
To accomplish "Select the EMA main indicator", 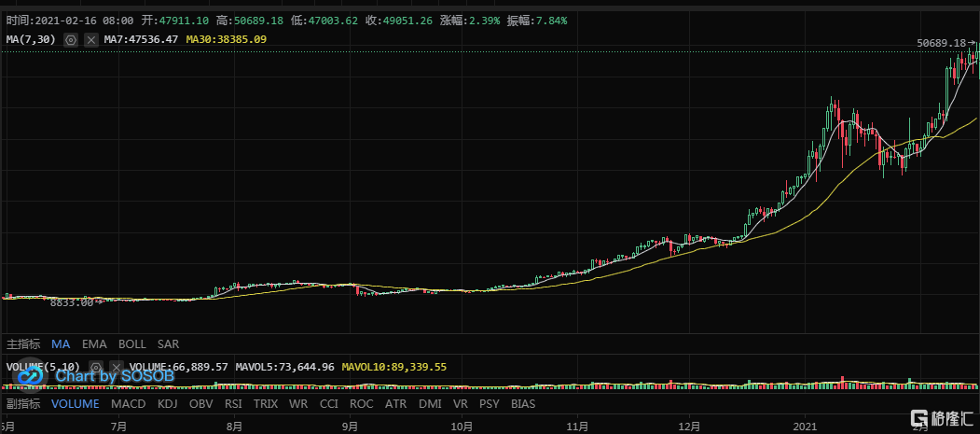I will pos(93,343).
